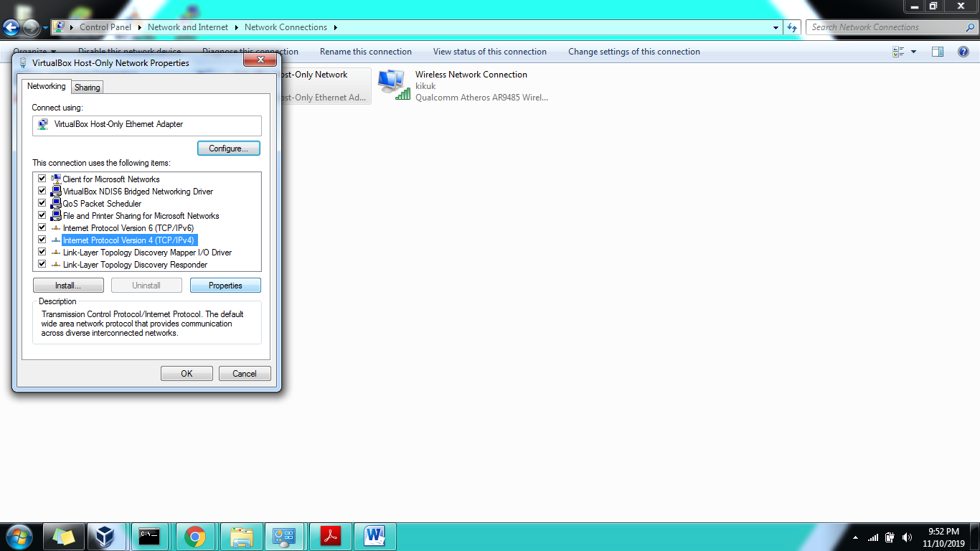The height and width of the screenshot is (551, 980).
Task: Select Internet Protocol Version 6 (TCP/IPv6) item
Action: click(x=128, y=228)
